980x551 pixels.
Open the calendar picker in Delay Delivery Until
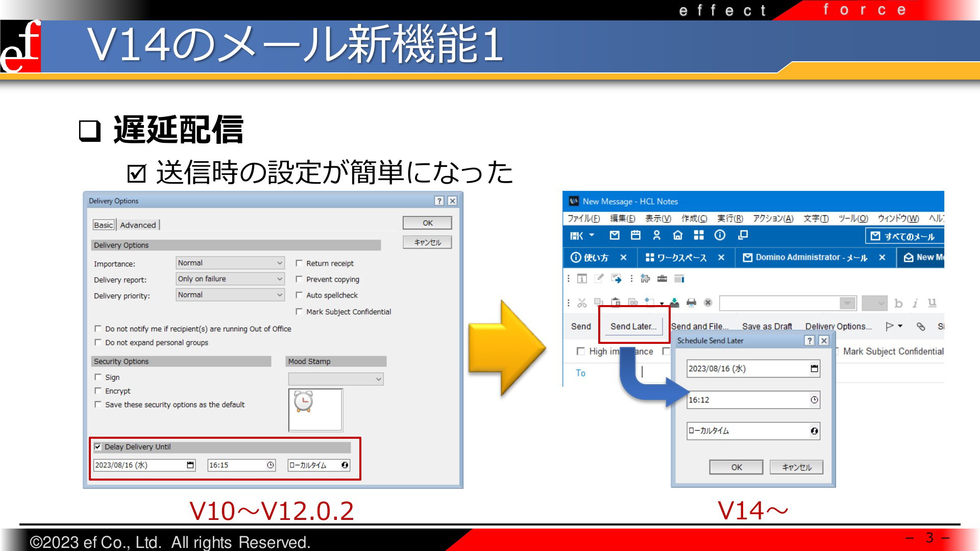190,465
